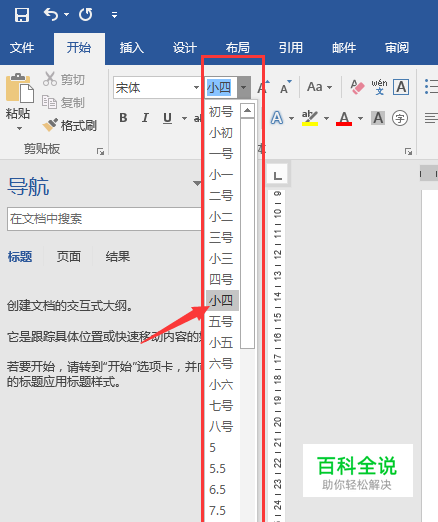Image resolution: width=438 pixels, height=522 pixels.
Task: Expand paste options arrow under 粘贴
Action: (x=19, y=128)
